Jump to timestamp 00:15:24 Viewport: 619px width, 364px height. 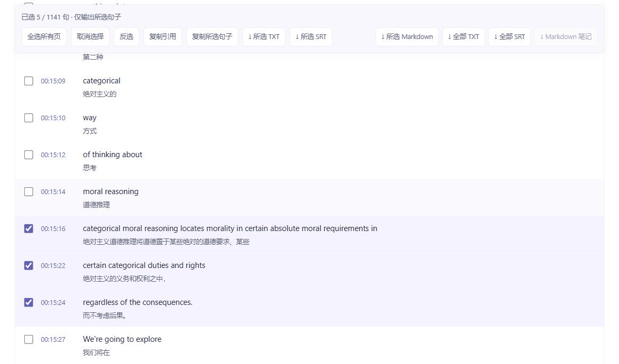click(x=53, y=302)
